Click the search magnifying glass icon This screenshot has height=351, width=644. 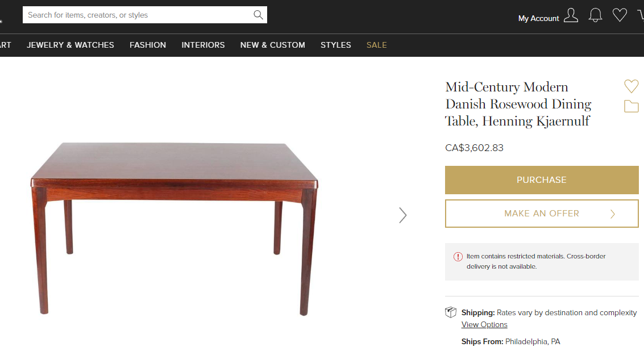click(258, 14)
